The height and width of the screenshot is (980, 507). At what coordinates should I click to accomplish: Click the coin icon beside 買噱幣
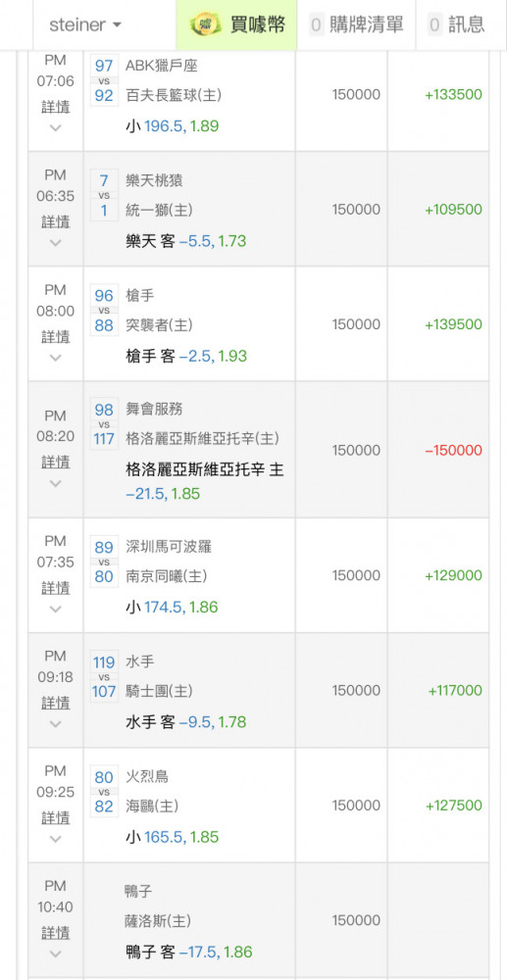coord(206,24)
